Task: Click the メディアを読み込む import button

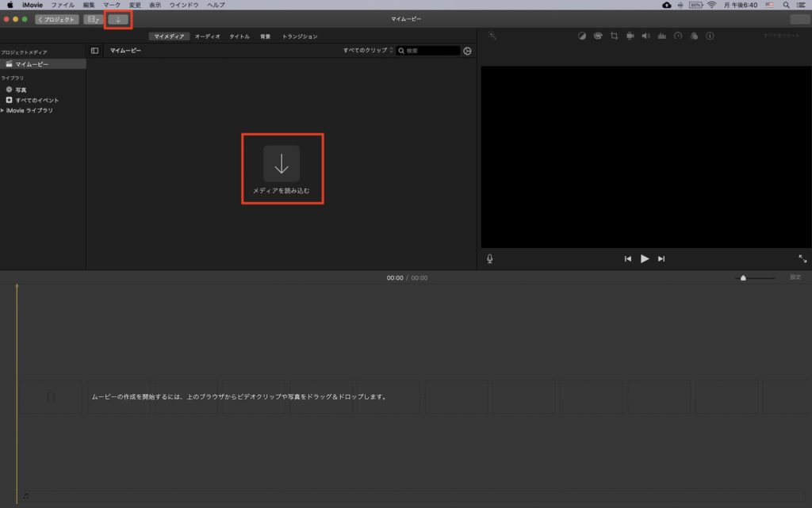Action: click(x=282, y=169)
